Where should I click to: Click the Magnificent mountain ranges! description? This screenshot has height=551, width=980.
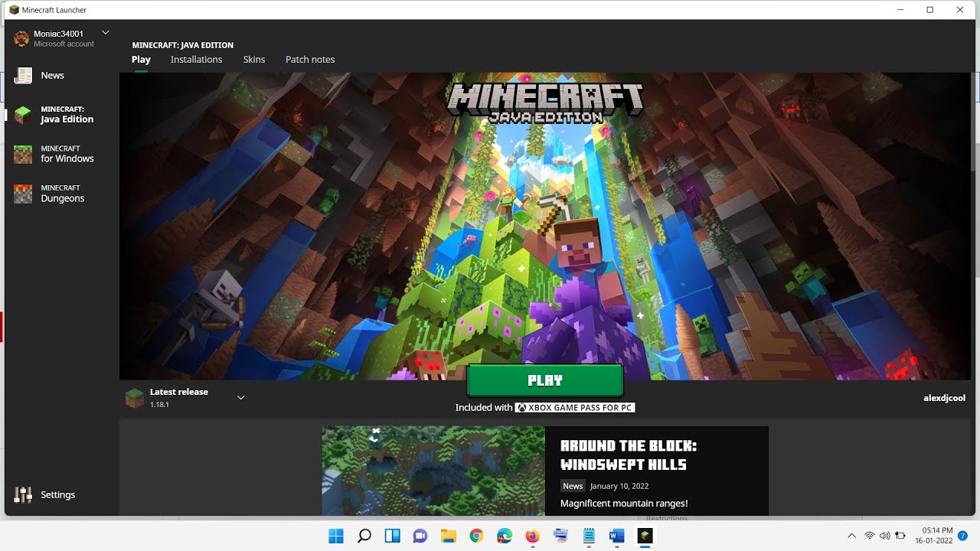624,504
